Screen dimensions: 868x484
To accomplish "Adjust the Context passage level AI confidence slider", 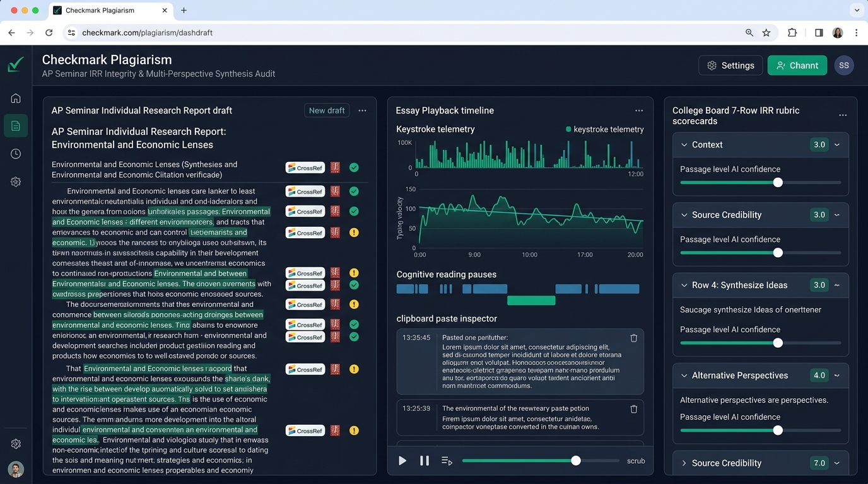I will click(778, 182).
